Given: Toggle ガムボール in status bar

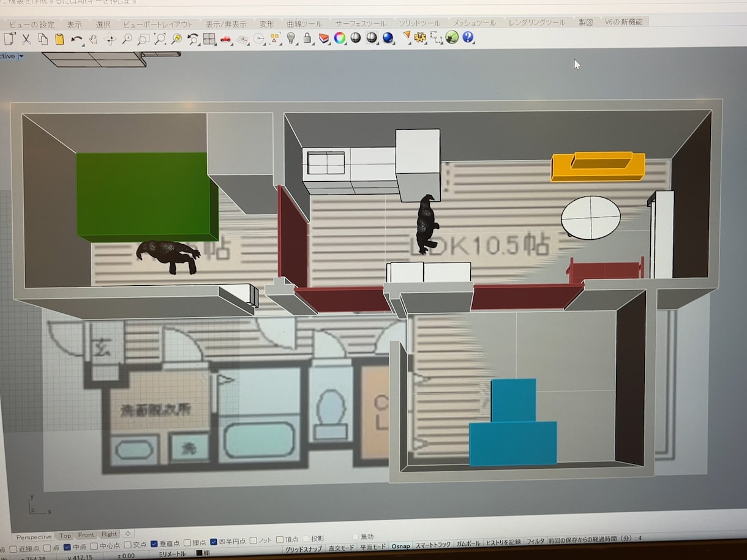Looking at the screenshot, I should tap(469, 543).
